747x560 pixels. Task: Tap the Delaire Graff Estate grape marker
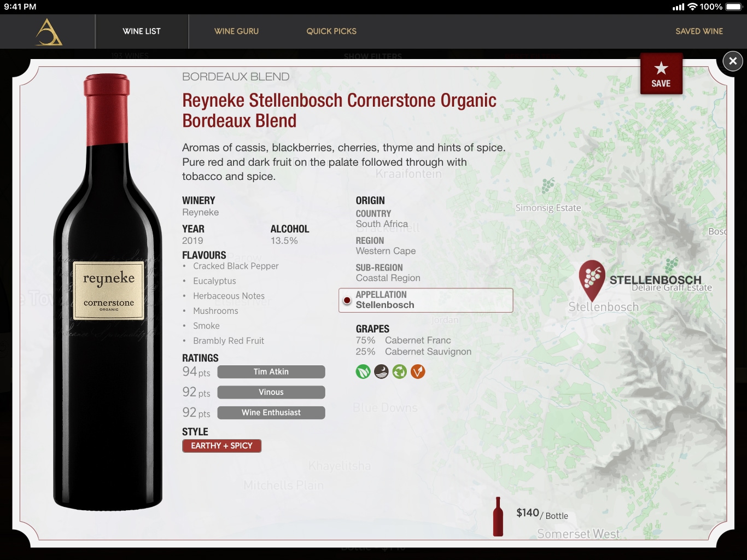[x=672, y=266]
